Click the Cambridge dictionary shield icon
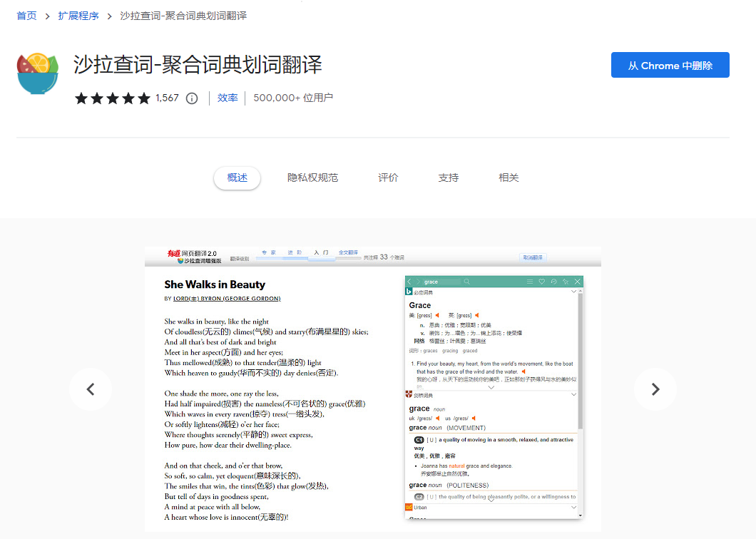Viewport: 756px width, 539px height. pyautogui.click(x=409, y=394)
